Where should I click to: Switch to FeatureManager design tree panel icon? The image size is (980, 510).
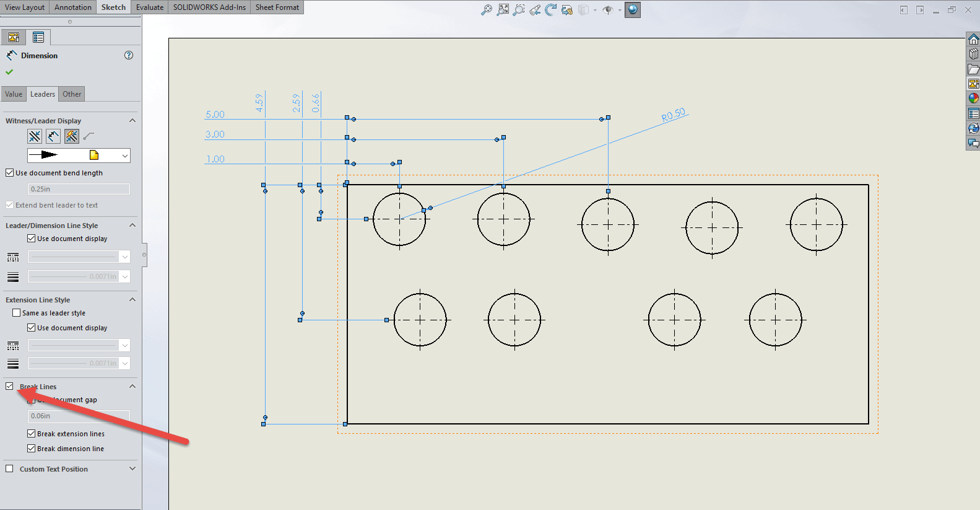pos(14,37)
